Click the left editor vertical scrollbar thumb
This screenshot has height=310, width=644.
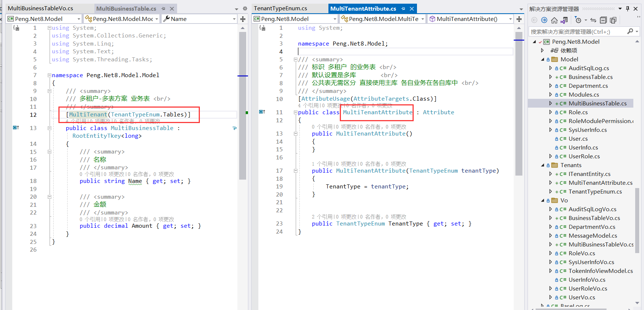tap(242, 105)
